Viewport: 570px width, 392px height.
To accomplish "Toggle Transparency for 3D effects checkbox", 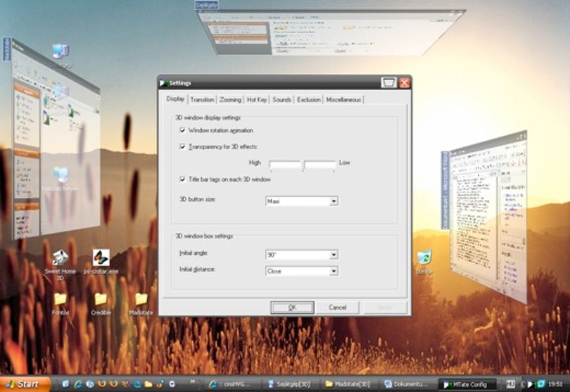I will point(182,146).
